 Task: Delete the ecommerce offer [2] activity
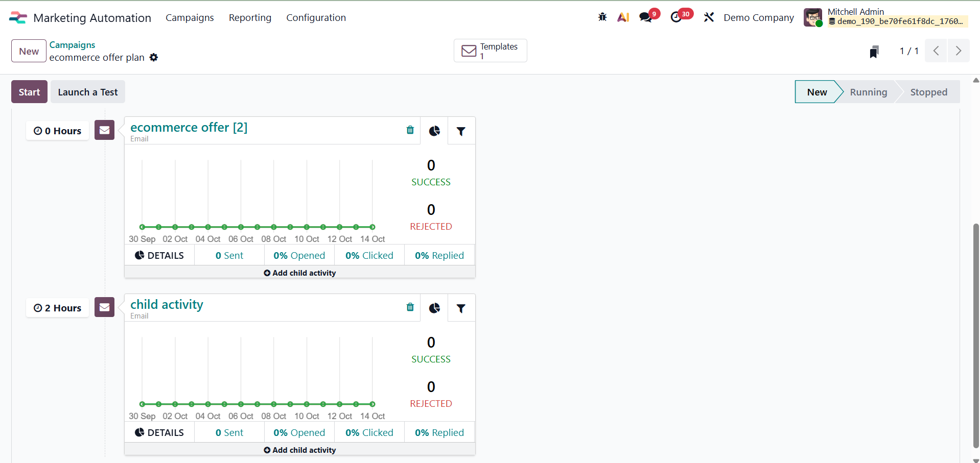410,130
